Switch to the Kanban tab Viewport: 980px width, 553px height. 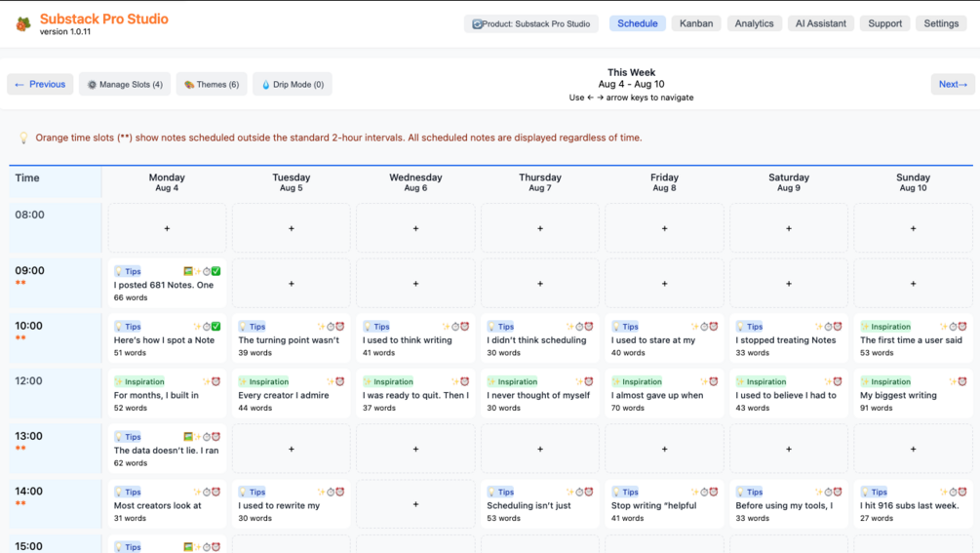pyautogui.click(x=696, y=23)
